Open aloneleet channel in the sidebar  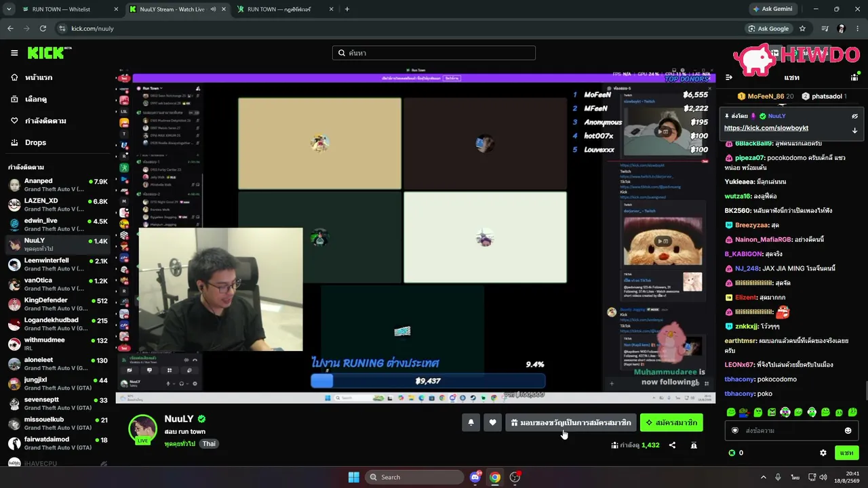pyautogui.click(x=58, y=364)
